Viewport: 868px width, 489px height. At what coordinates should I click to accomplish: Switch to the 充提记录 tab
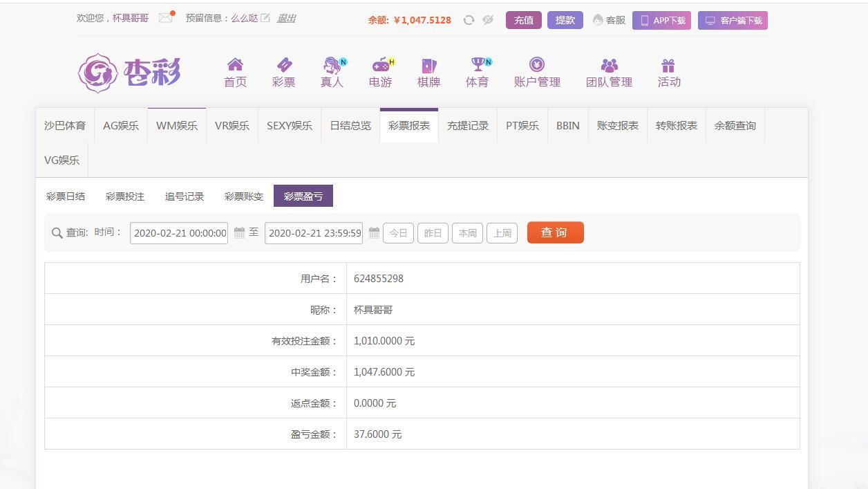[x=468, y=126]
